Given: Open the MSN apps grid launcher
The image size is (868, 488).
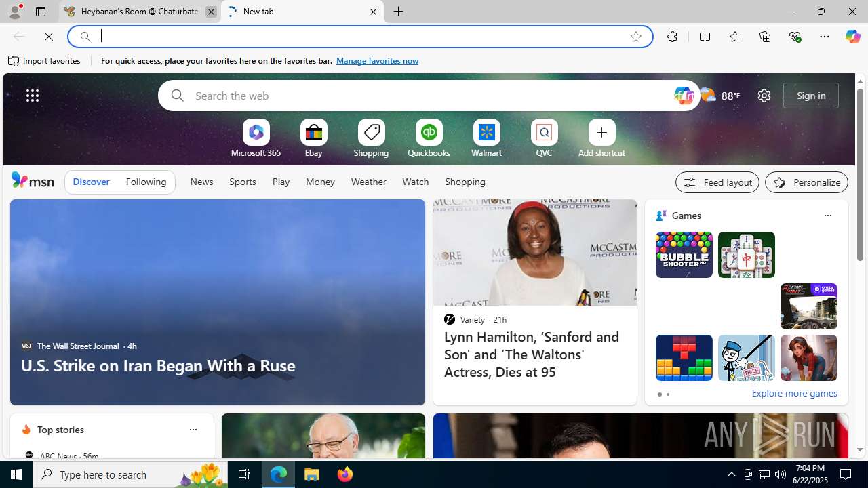Looking at the screenshot, I should coord(33,96).
